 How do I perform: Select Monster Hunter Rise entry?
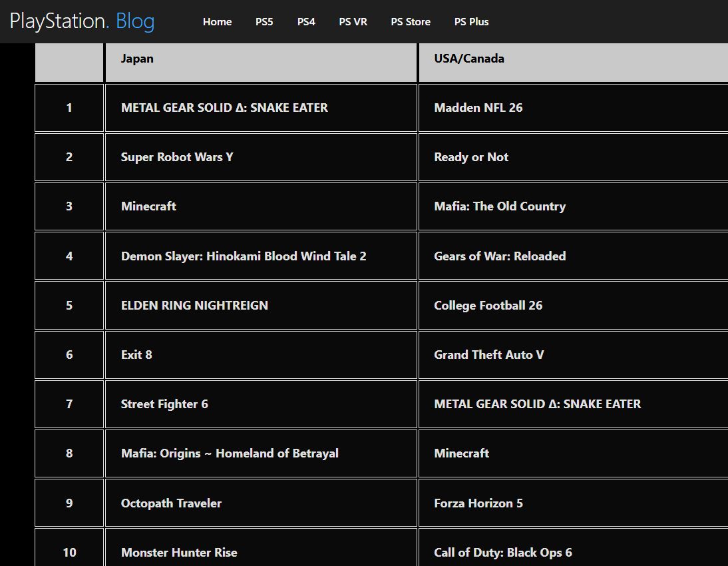[261, 548]
